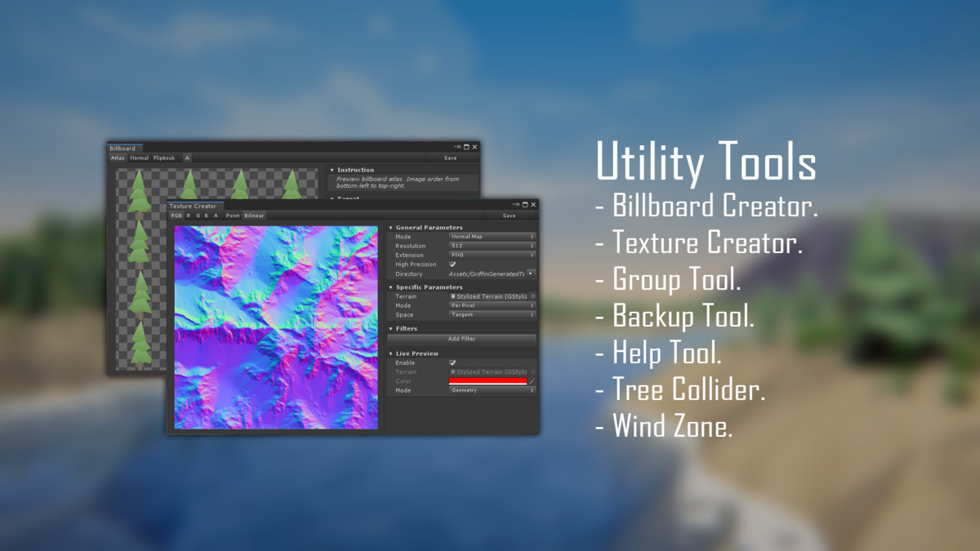Switch to Flipbook mode in Billboard window

[164, 158]
